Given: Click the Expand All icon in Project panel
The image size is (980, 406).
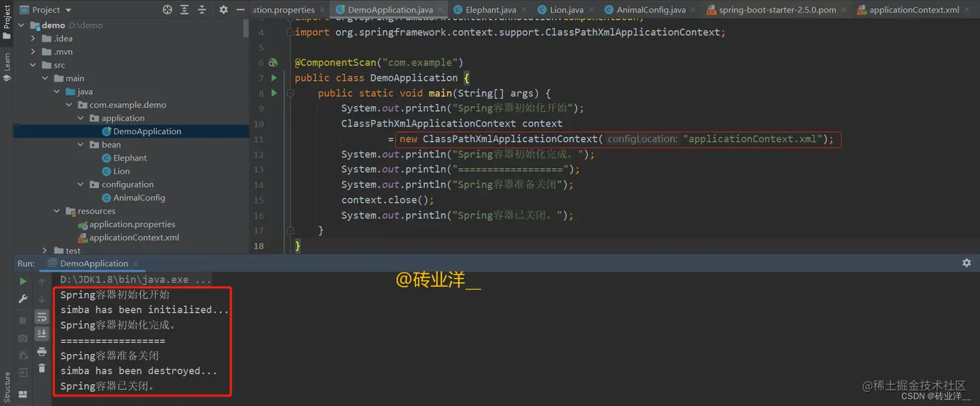Looking at the screenshot, I should (185, 10).
